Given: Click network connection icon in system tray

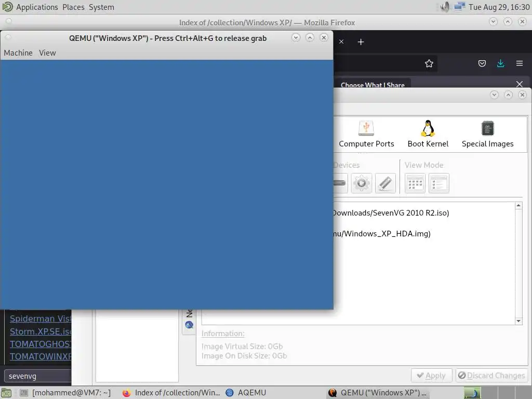Looking at the screenshot, I should (x=459, y=7).
